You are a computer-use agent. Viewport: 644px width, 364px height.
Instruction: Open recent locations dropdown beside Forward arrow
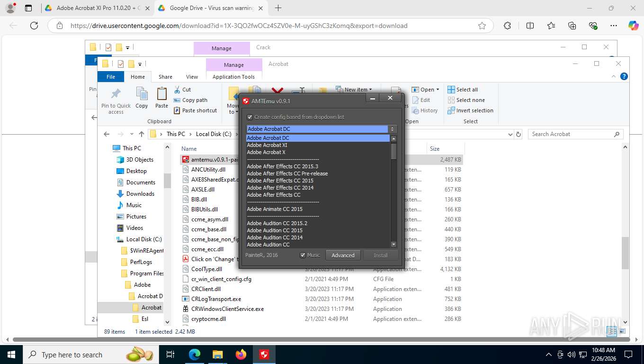point(131,134)
